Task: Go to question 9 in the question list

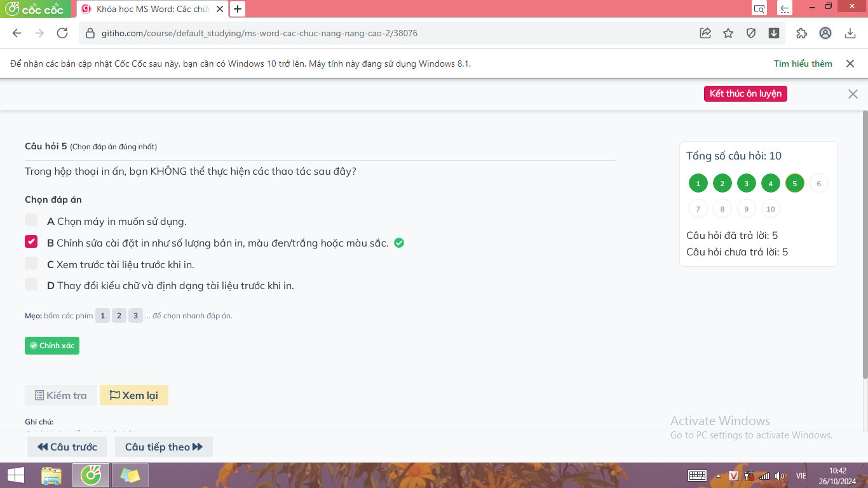Action: (x=747, y=208)
